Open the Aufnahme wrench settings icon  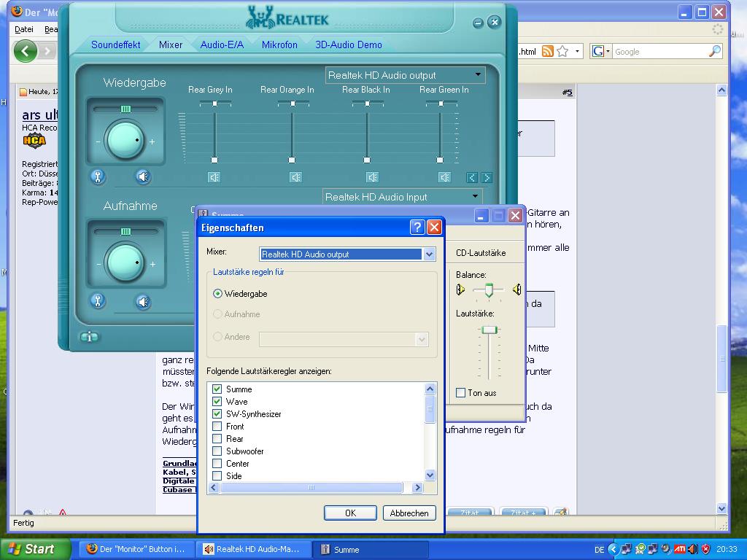pyautogui.click(x=98, y=301)
